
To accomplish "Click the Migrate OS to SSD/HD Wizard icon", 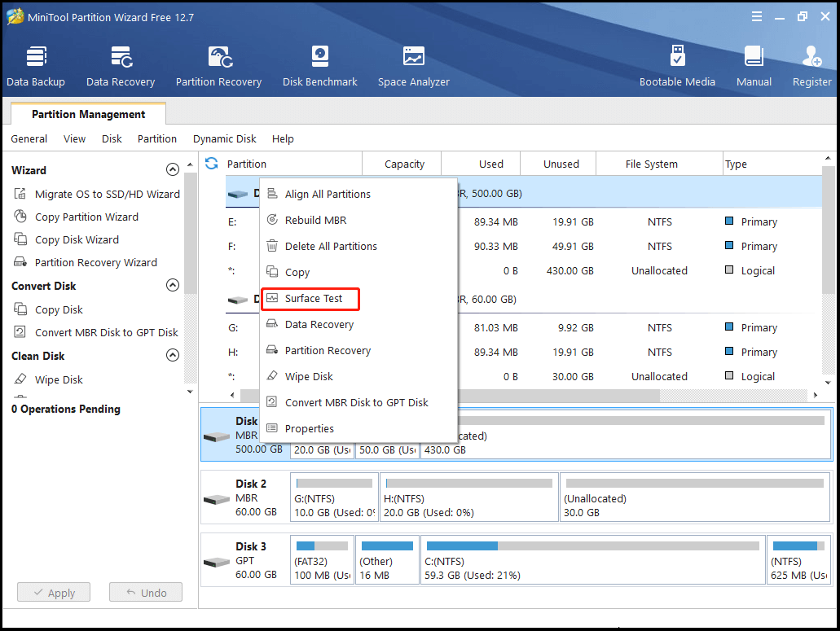I will 20,194.
